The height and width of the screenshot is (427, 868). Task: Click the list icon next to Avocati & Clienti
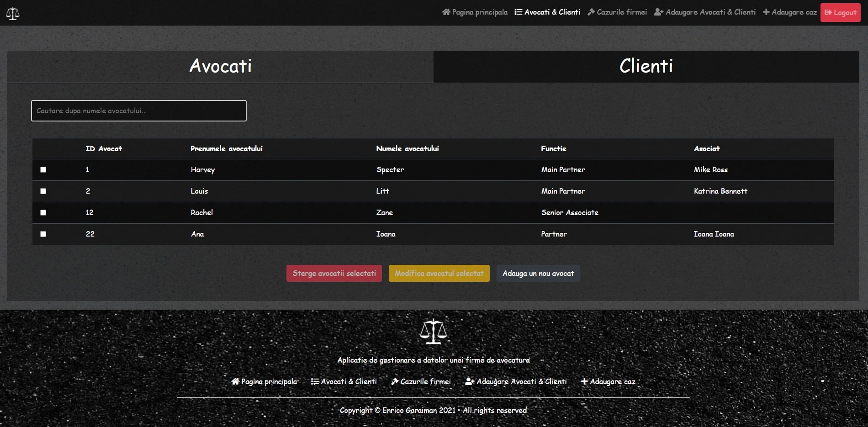tap(518, 12)
